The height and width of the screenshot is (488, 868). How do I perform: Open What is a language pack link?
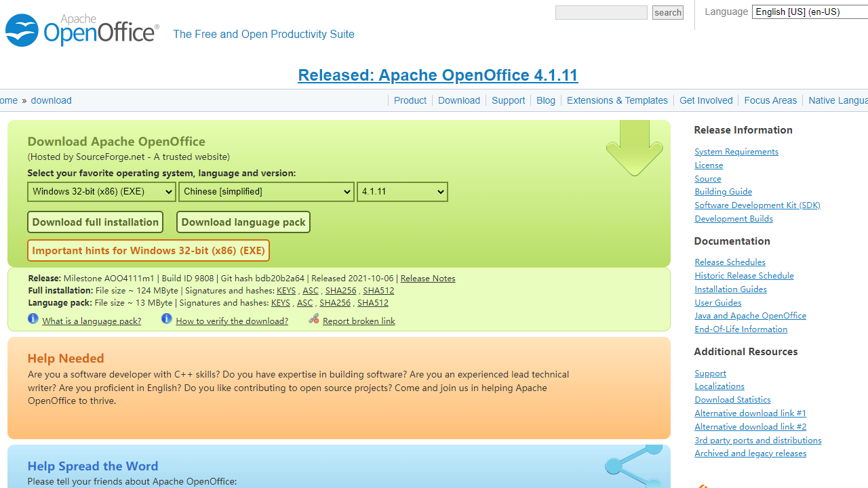[92, 321]
